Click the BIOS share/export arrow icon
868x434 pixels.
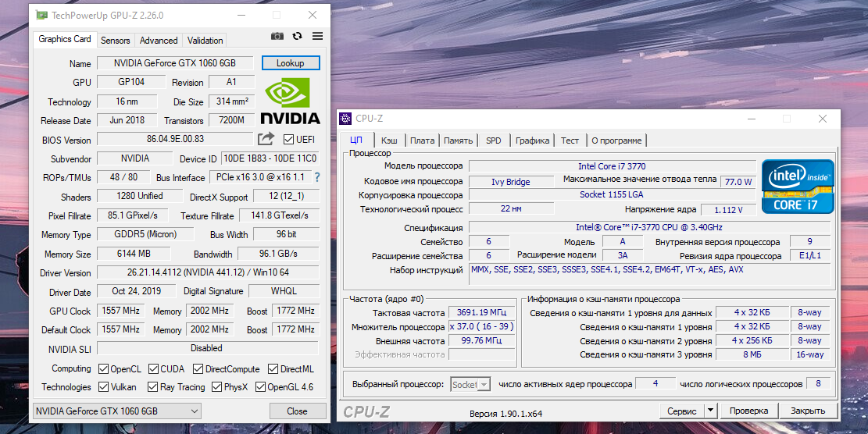[x=266, y=138]
